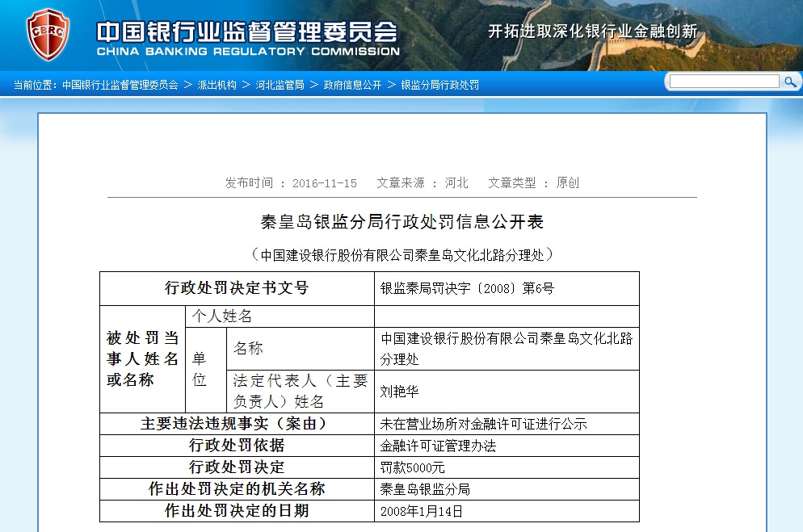
Task: Click label 行政处罚依据
Action: (x=237, y=446)
